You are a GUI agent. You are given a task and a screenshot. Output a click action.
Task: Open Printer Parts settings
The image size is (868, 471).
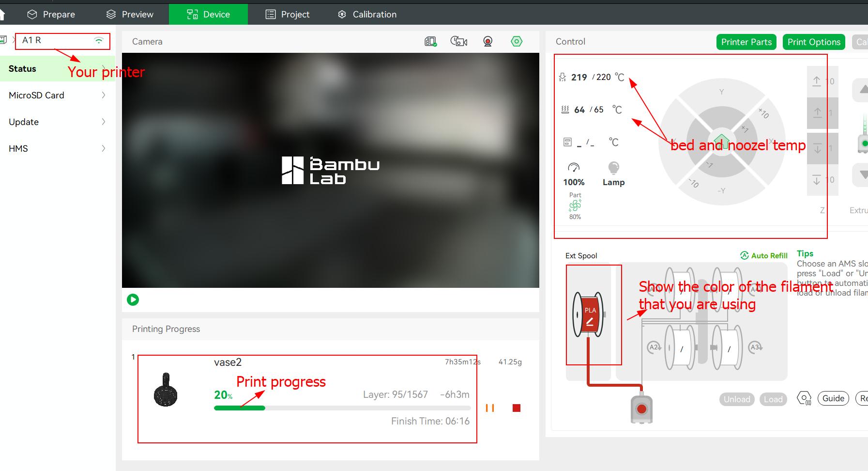746,42
